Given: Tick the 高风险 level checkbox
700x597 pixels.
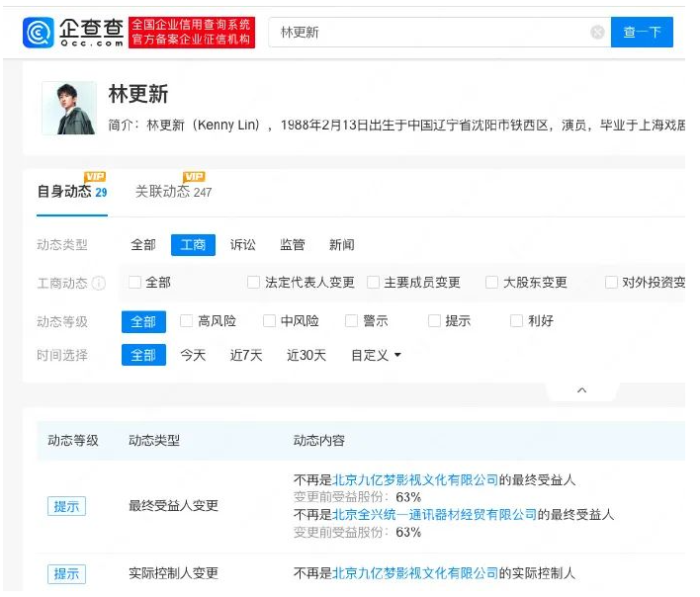Looking at the screenshot, I should (187, 321).
